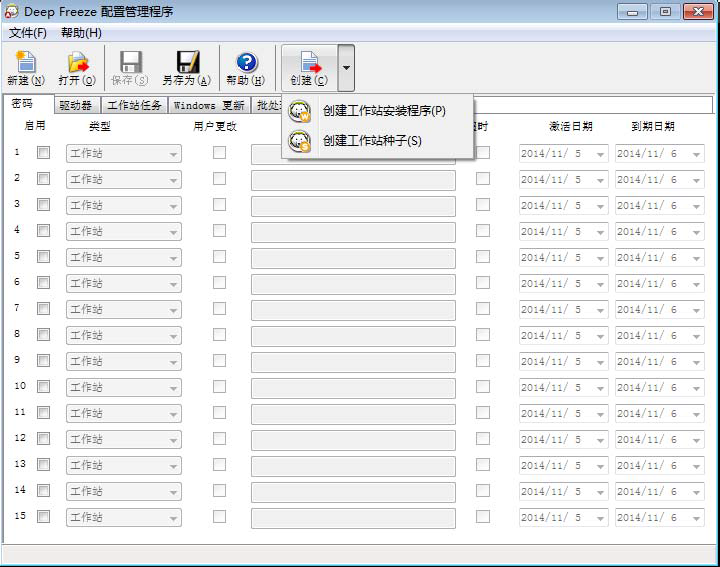720x567 pixels.
Task: Open 帮助(H) help question mark icon
Action: [247, 62]
